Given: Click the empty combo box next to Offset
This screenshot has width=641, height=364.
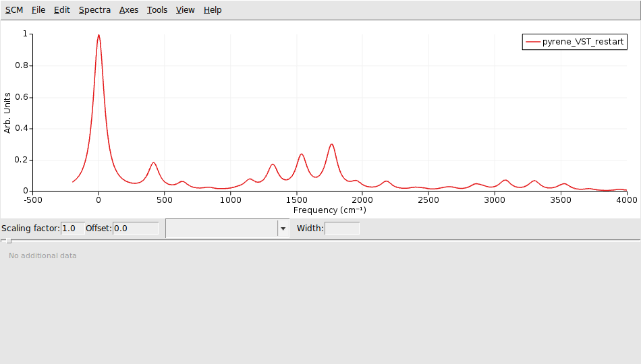Looking at the screenshot, I should coord(221,229).
